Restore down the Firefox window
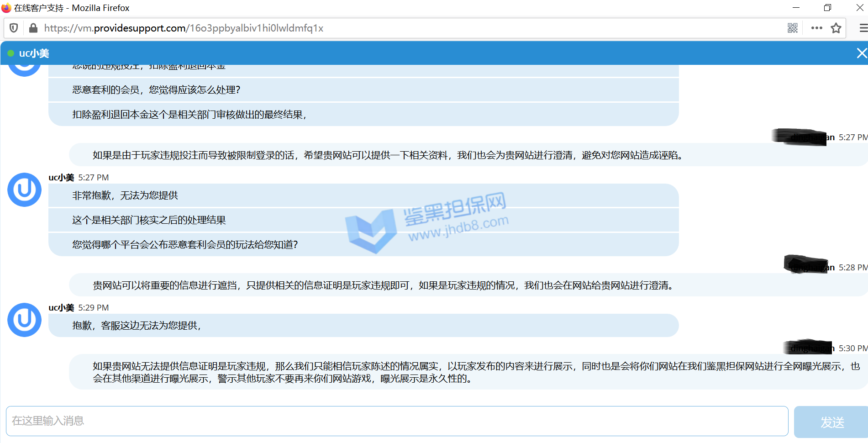This screenshot has width=868, height=443. tap(827, 8)
